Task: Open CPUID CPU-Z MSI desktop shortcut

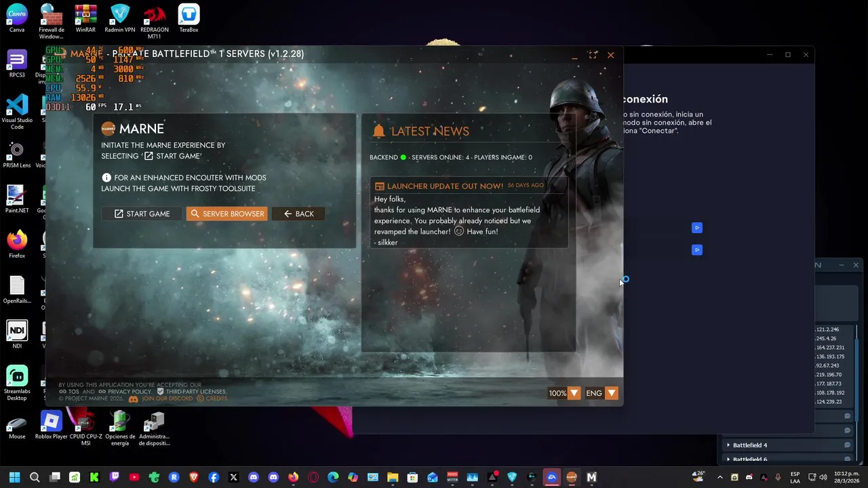Action: click(85, 428)
